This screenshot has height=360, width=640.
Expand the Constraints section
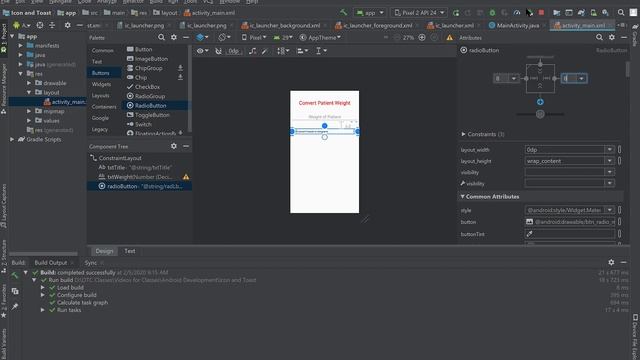(x=463, y=134)
